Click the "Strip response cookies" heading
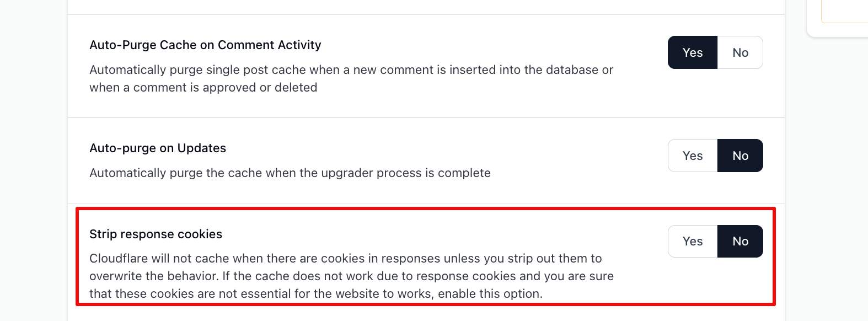The width and height of the screenshot is (868, 321). (x=156, y=234)
